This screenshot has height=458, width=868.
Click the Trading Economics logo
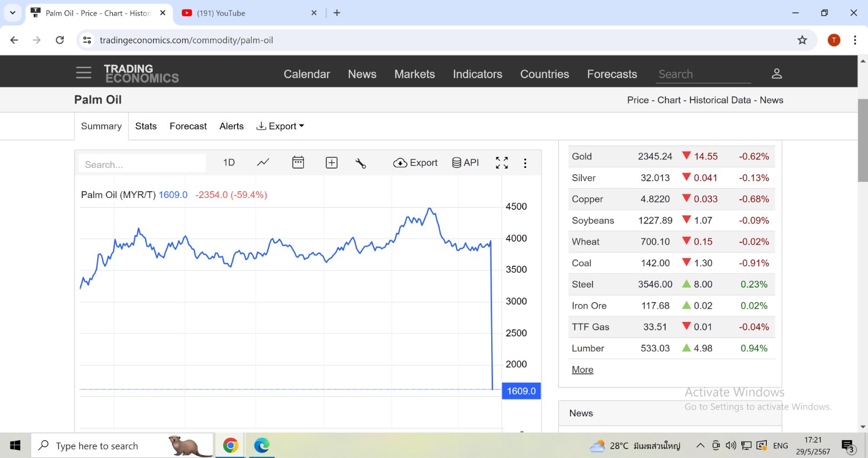(141, 74)
